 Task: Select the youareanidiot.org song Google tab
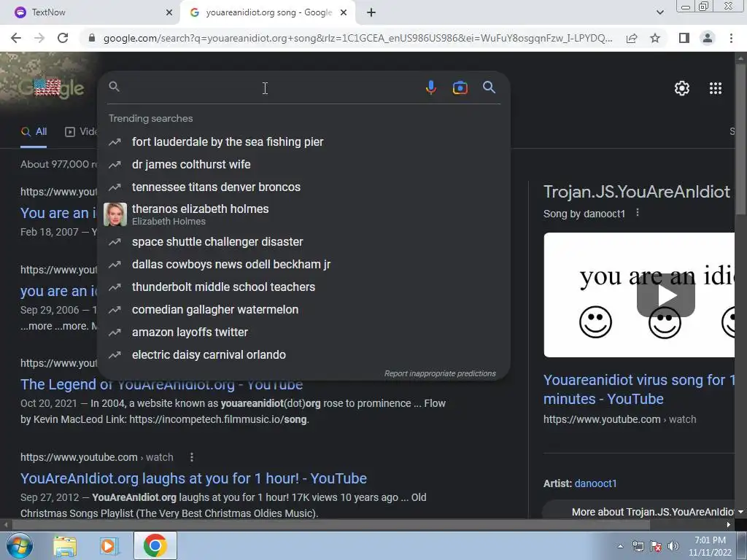coord(268,12)
